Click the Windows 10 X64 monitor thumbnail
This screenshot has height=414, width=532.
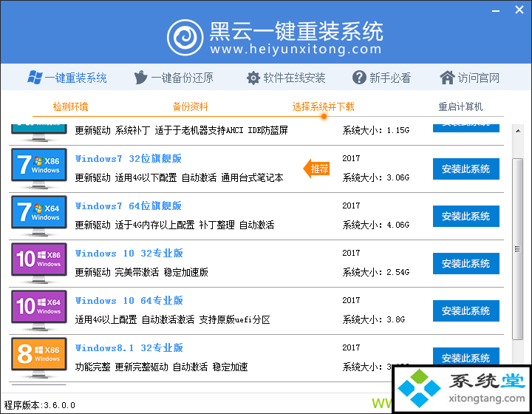[x=39, y=310]
